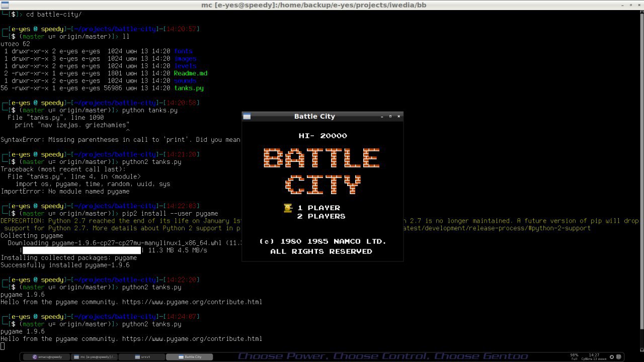Click the sounds directory in terminal listing

[x=185, y=80]
